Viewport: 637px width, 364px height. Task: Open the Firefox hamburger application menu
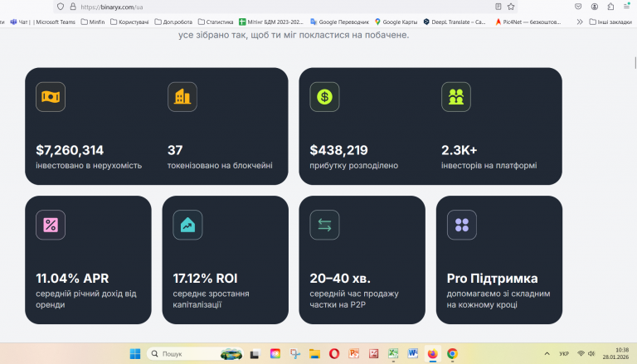coord(626,7)
